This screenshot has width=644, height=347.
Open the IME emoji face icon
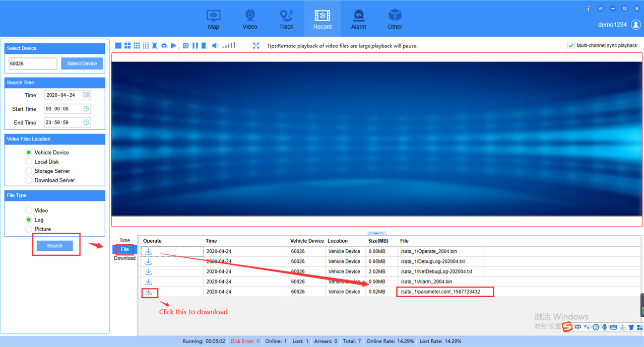coord(596,327)
